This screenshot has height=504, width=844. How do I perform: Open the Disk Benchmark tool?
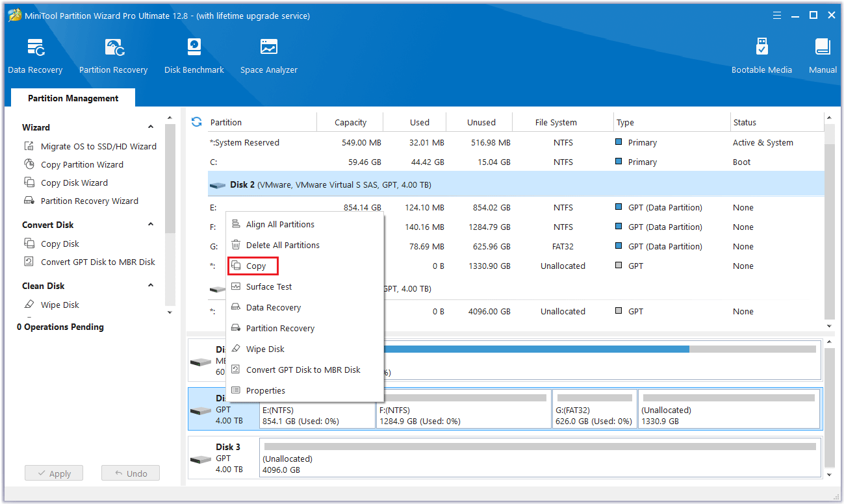(x=194, y=57)
